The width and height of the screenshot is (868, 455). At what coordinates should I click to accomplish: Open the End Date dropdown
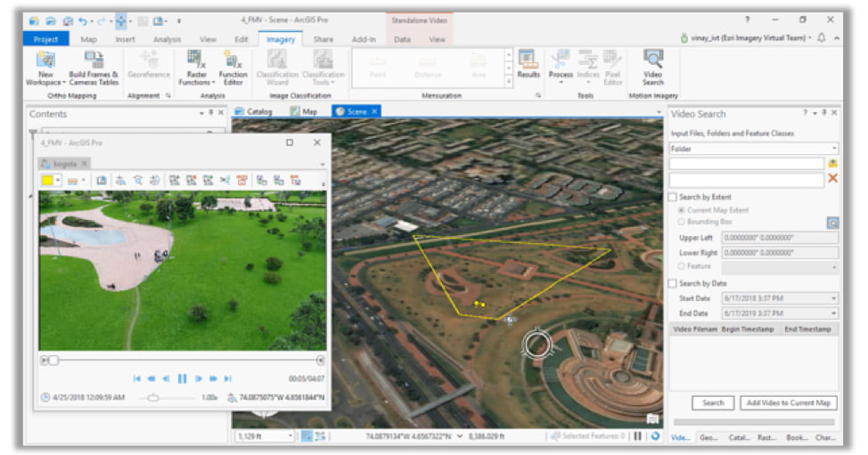click(833, 313)
